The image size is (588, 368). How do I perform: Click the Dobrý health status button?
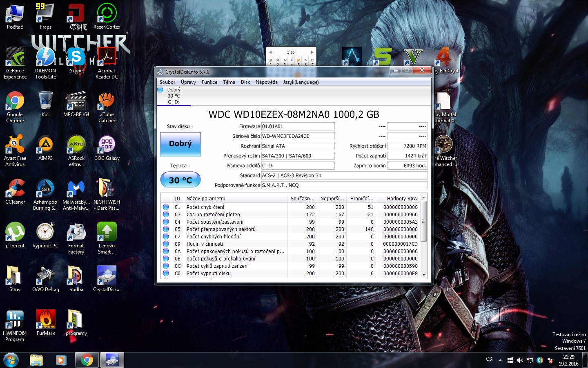click(180, 144)
